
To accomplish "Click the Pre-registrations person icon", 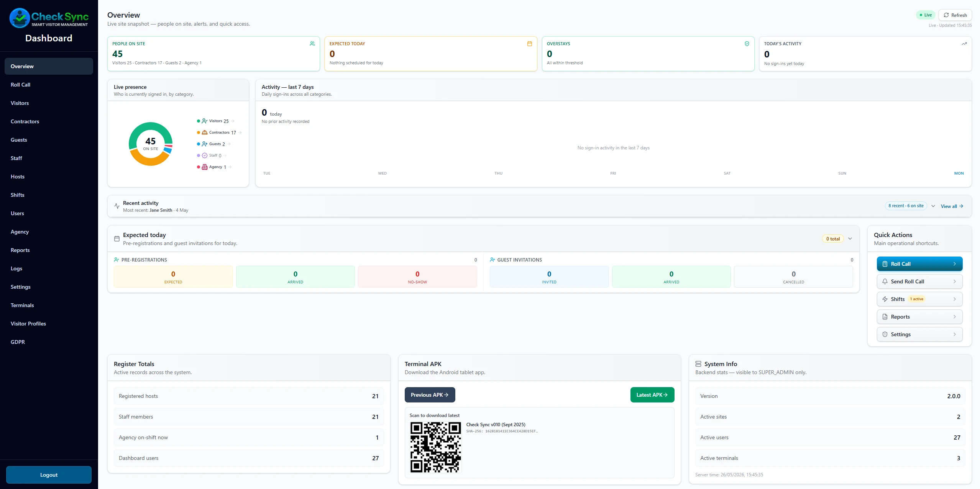I will pos(117,260).
